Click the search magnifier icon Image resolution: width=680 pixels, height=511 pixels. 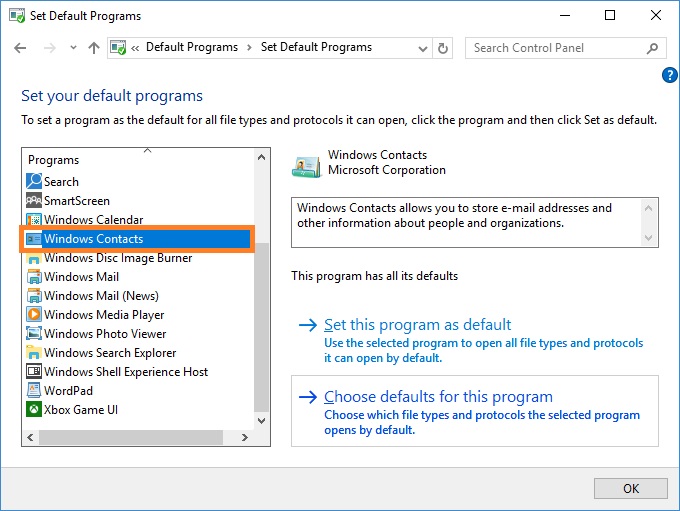click(652, 48)
